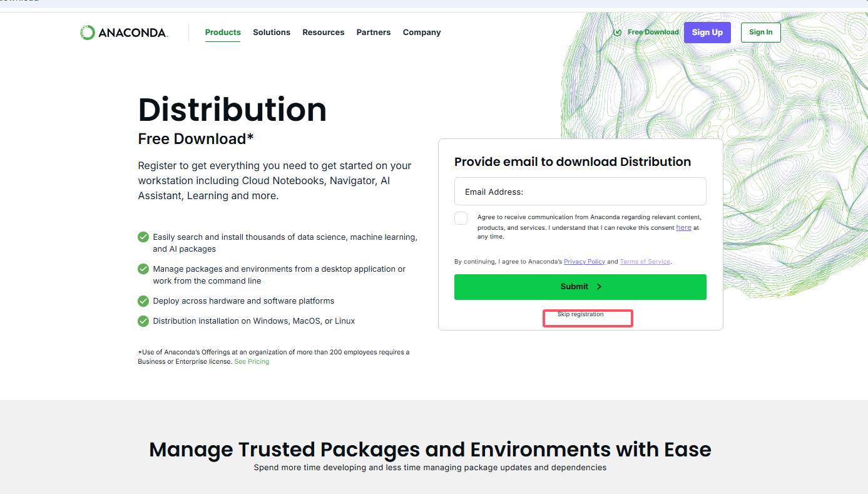
Task: Click the Skip registration link
Action: pos(581,314)
